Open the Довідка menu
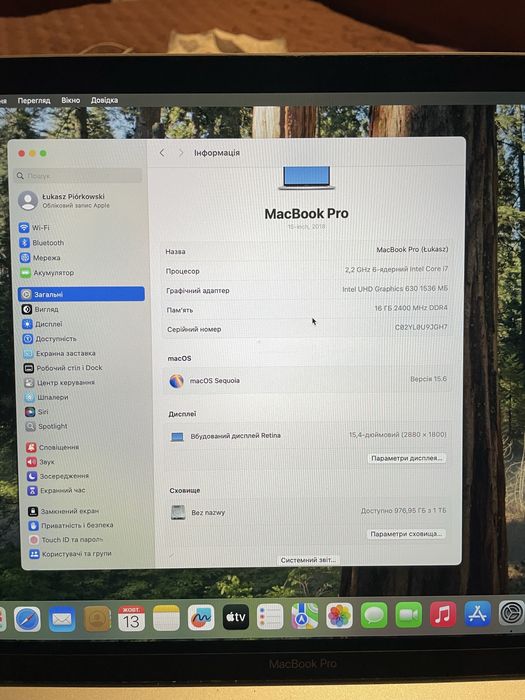The image size is (525, 700). pos(104,100)
